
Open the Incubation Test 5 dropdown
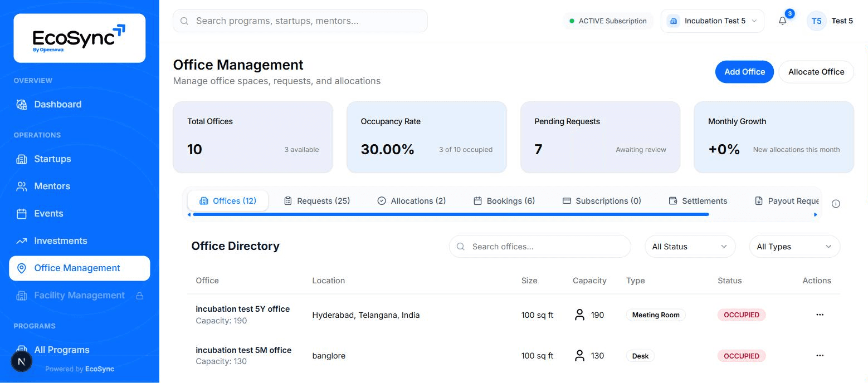point(712,21)
